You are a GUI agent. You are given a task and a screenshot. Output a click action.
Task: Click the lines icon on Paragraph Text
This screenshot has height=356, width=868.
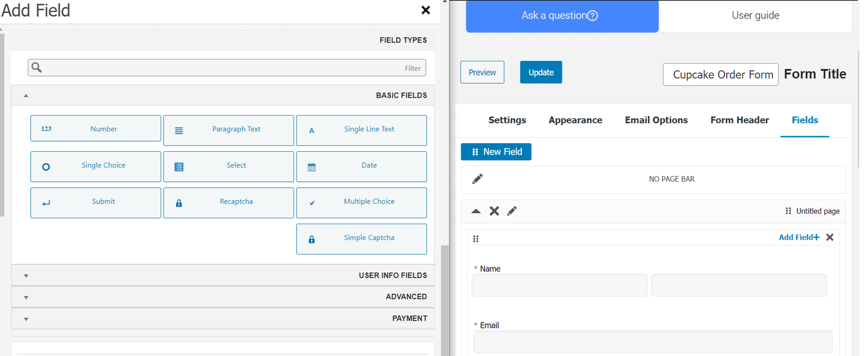(179, 131)
